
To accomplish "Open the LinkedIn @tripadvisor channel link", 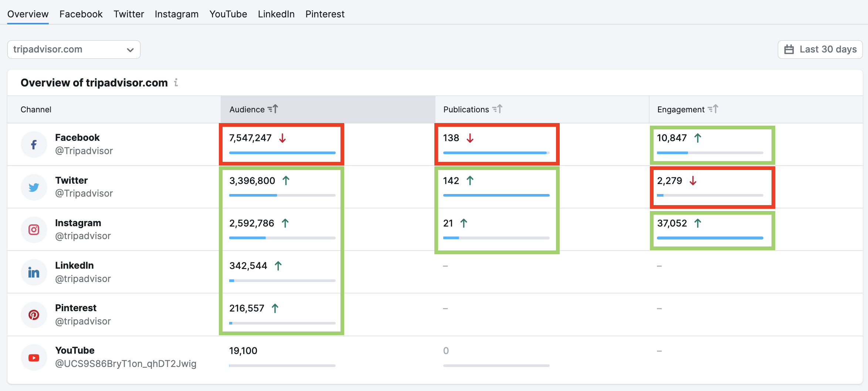I will pos(83,279).
